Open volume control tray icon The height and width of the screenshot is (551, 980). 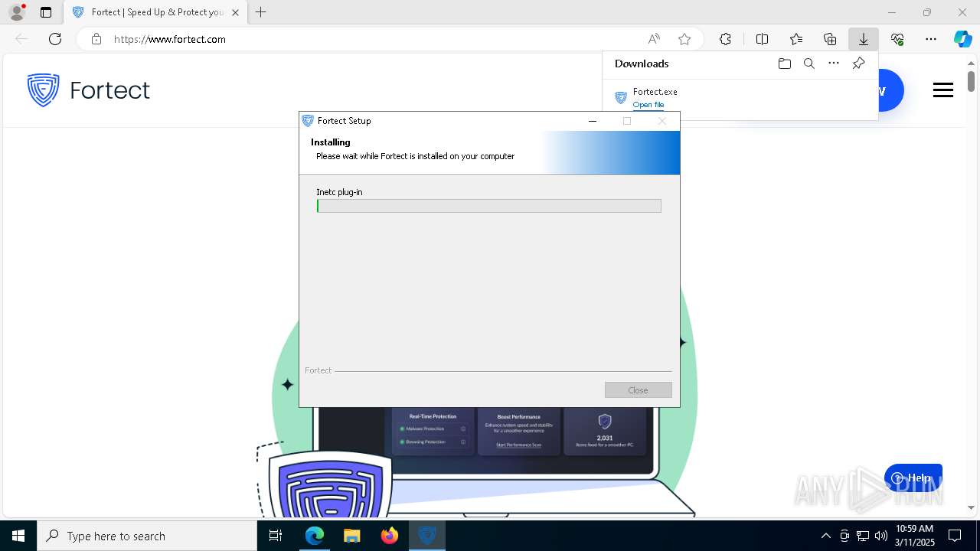881,536
